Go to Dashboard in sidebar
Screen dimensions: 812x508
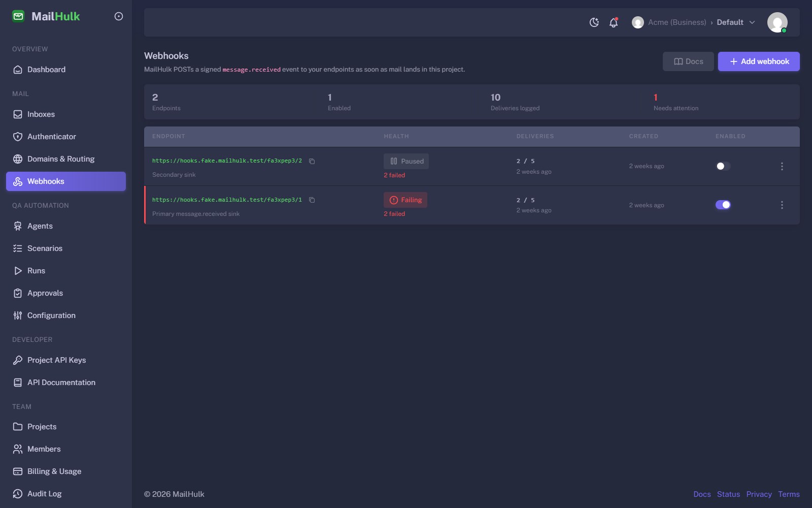66,70
